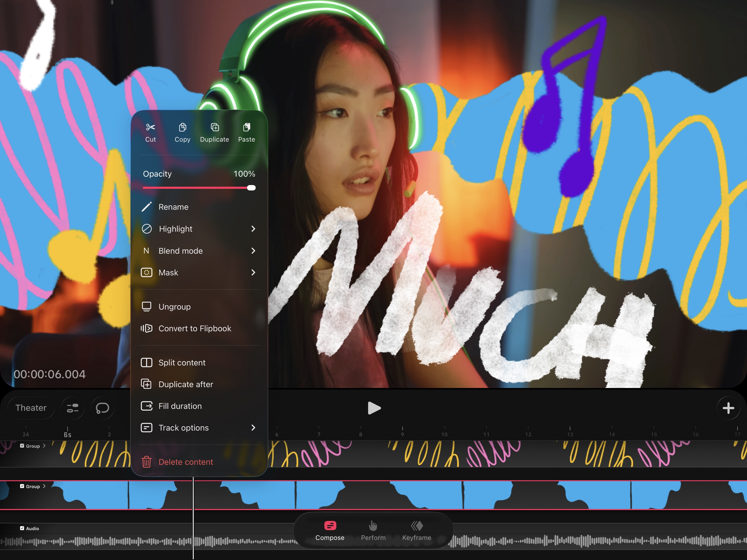
Task: Click the Cut scissors icon
Action: [x=150, y=128]
